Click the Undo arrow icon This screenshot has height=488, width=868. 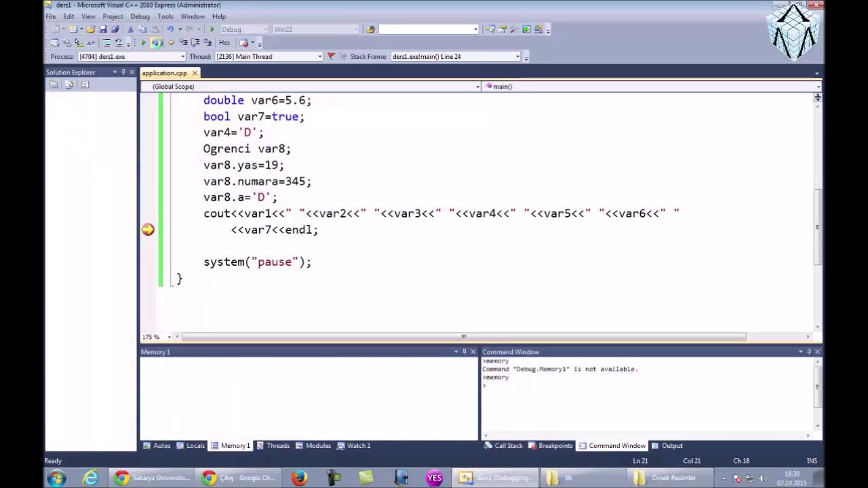click(x=170, y=29)
